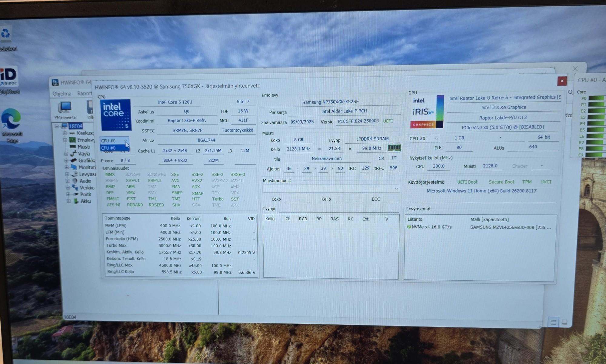Expand the Grafiikka tree node

(66, 160)
